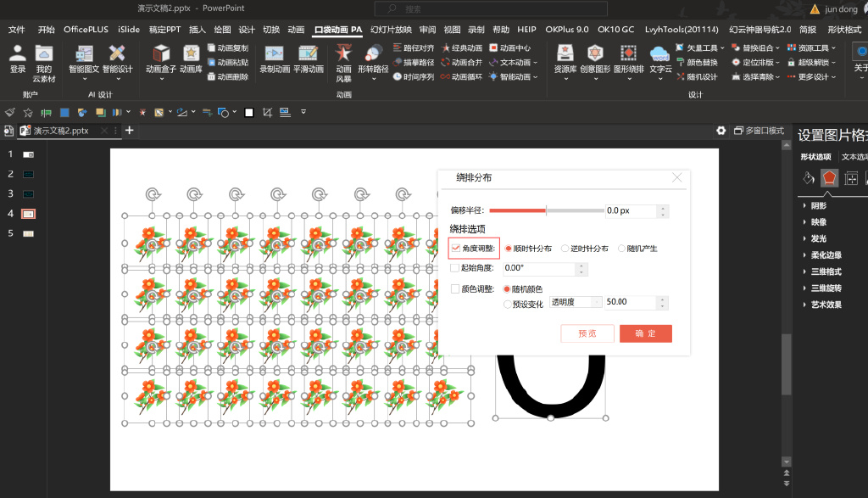
Task: Toggle the 角度调整 checkbox
Action: pos(455,249)
